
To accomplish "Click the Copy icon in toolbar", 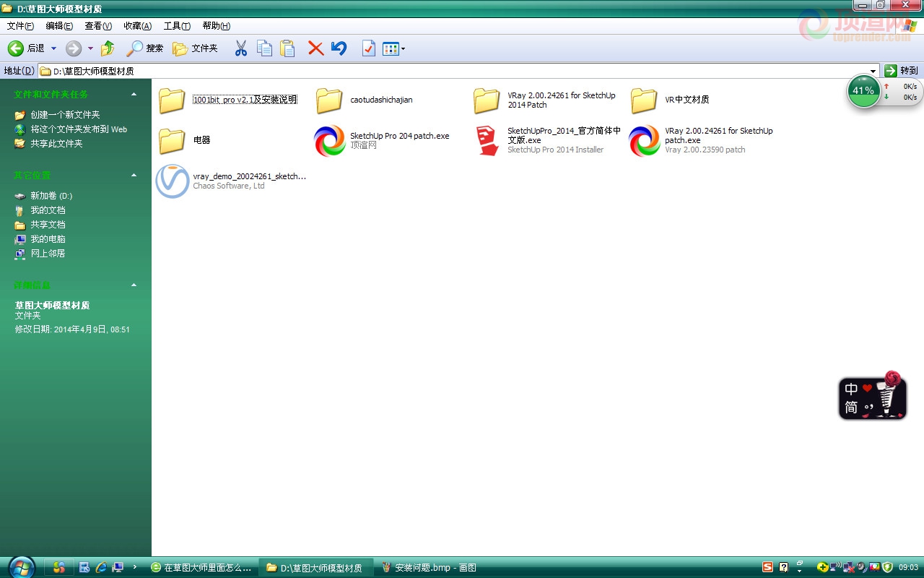I will tap(265, 48).
